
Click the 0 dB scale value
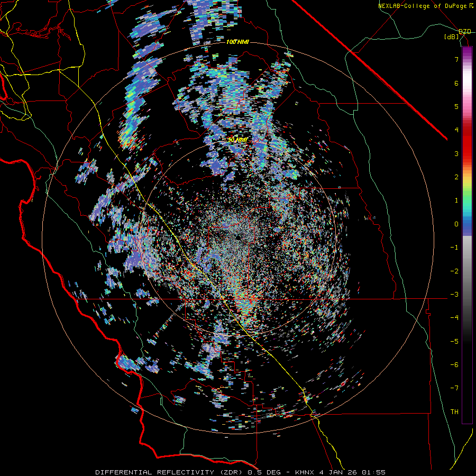pos(456,224)
